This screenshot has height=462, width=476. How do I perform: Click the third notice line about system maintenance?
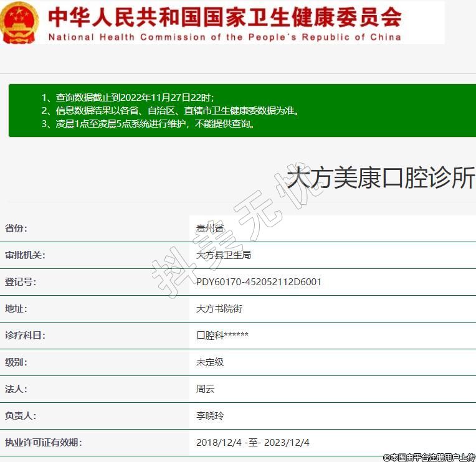[x=148, y=124]
